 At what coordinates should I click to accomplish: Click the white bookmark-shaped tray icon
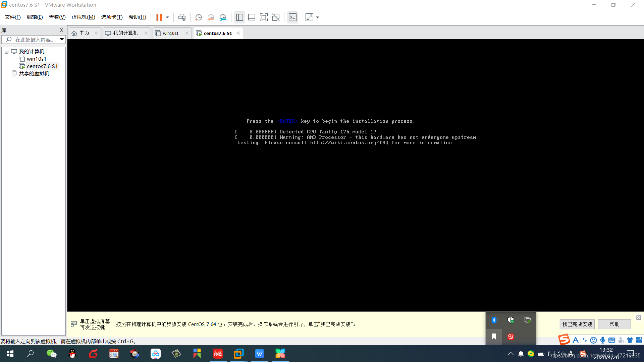[x=494, y=337]
